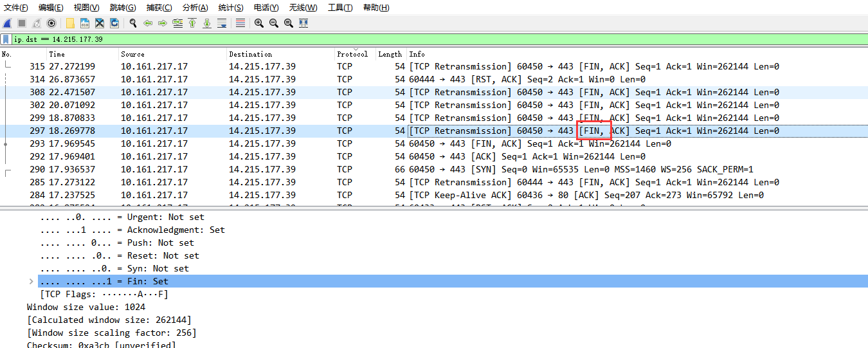Reset text to normal size
The image size is (868, 348).
coord(289,23)
